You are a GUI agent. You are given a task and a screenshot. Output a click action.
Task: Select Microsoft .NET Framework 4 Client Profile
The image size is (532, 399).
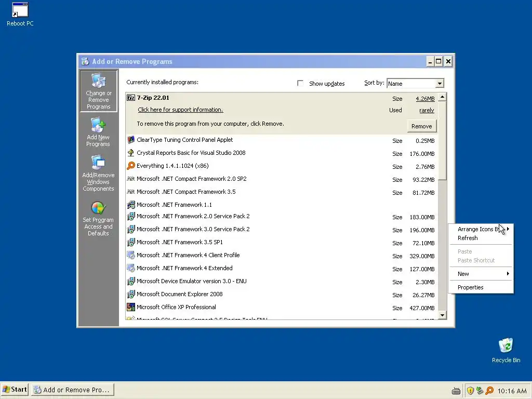pos(282,256)
